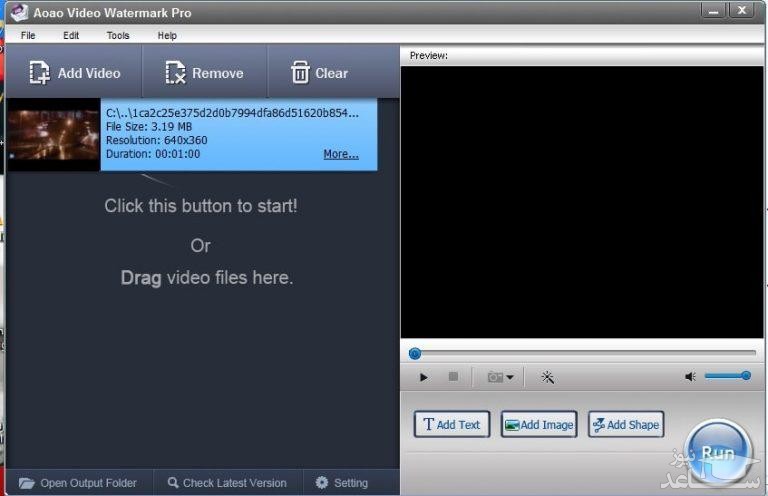768x496 pixels.
Task: Click the video seek bar handle
Action: click(x=415, y=353)
